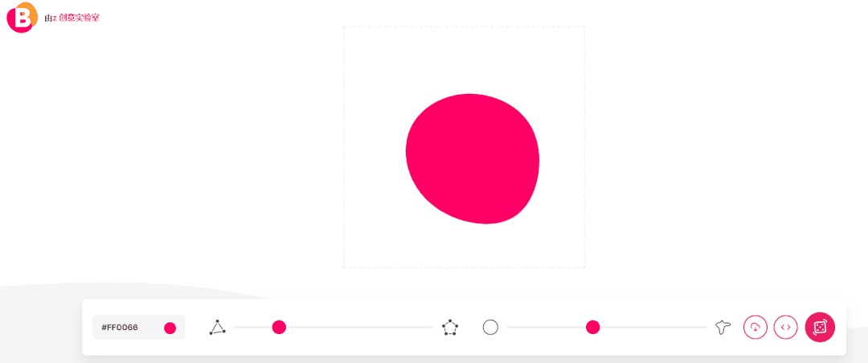Click contrast slider track near spiky blob

click(681, 327)
